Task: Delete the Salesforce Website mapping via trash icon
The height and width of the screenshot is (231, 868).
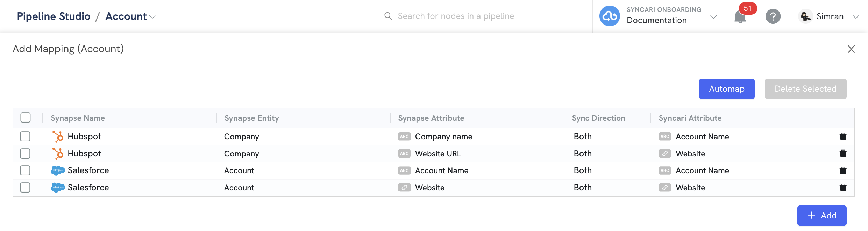Action: tap(843, 188)
